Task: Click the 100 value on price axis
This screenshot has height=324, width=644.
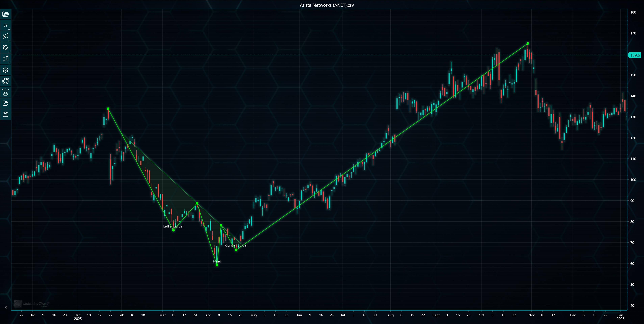Action: [x=633, y=180]
